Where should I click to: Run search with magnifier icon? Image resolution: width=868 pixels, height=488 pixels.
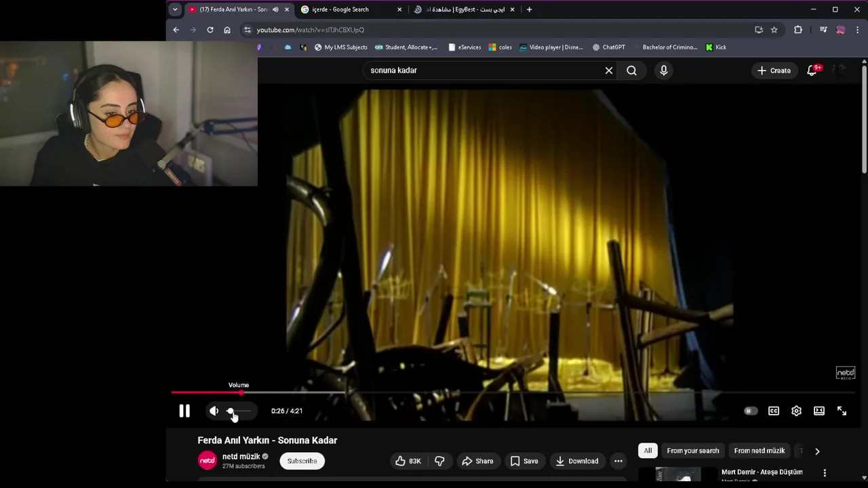click(631, 70)
